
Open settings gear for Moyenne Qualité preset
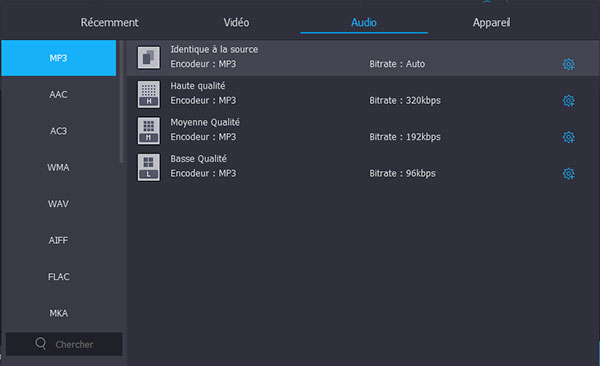(568, 137)
